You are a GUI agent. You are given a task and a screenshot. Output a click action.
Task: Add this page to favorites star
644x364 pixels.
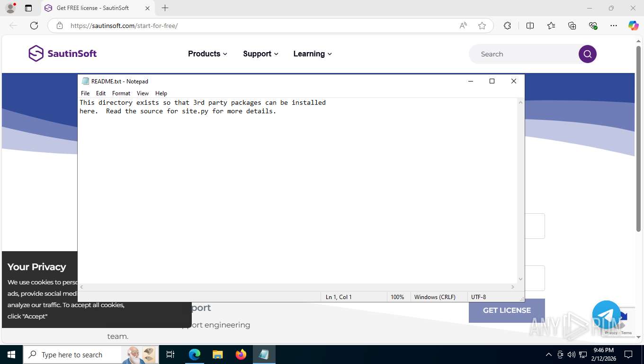(482, 26)
